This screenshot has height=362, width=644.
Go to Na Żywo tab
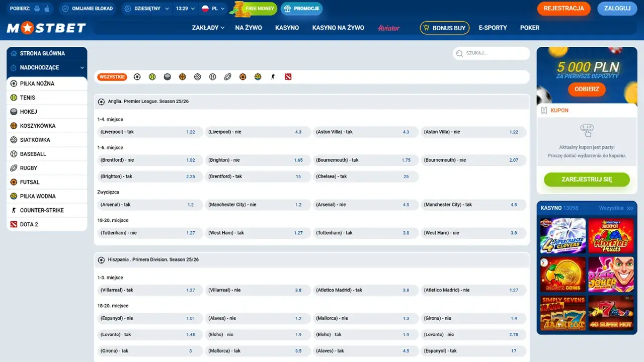249,28
